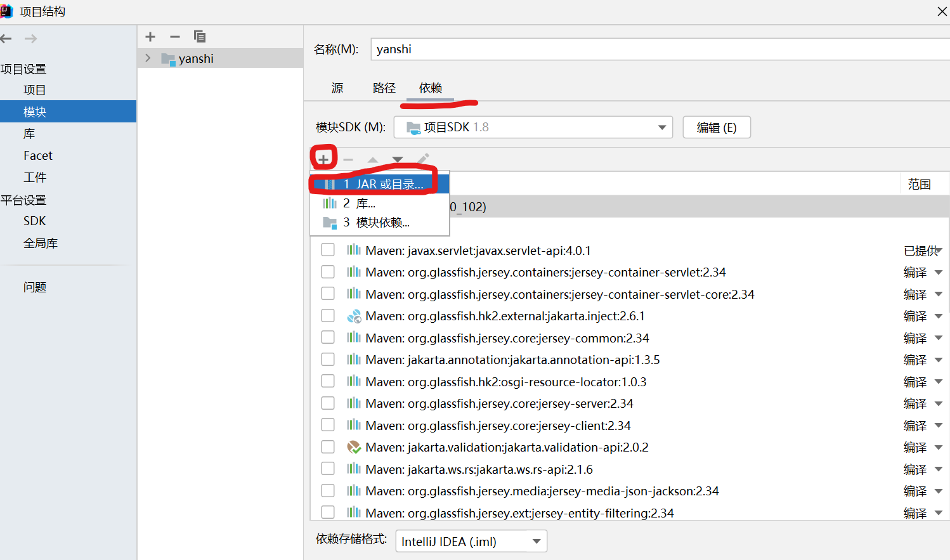
Task: Click library icon of jersey-media-json-jackson row
Action: [x=354, y=491]
